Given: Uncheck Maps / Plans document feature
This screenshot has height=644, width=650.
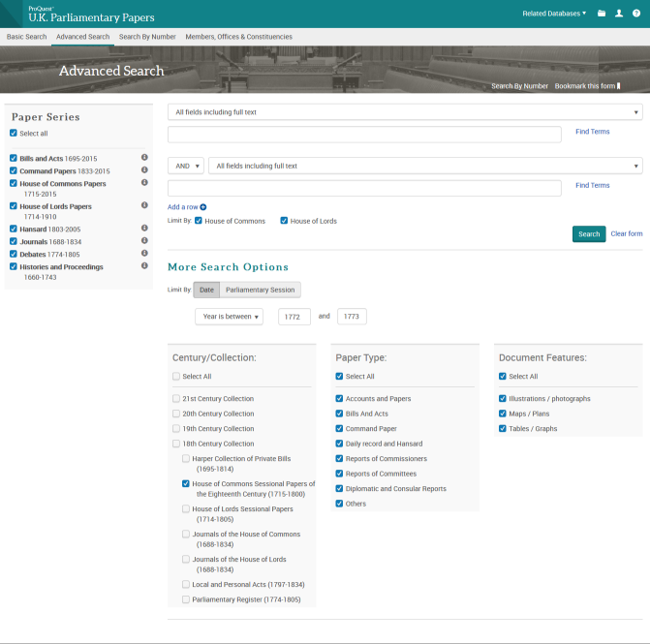Looking at the screenshot, I should pyautogui.click(x=503, y=414).
